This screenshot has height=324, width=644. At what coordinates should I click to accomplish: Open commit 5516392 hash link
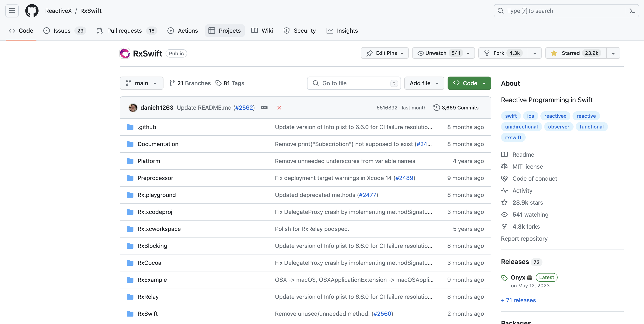click(387, 108)
